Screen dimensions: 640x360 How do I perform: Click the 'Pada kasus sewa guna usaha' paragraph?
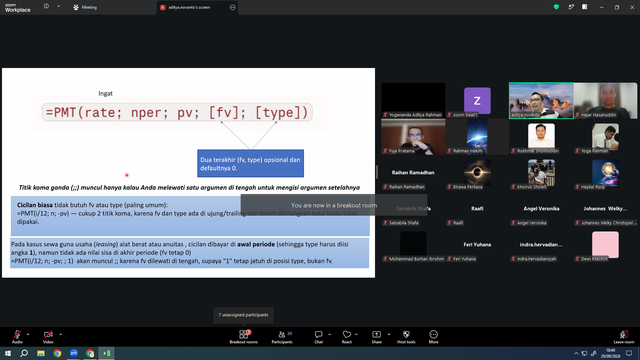(189, 253)
